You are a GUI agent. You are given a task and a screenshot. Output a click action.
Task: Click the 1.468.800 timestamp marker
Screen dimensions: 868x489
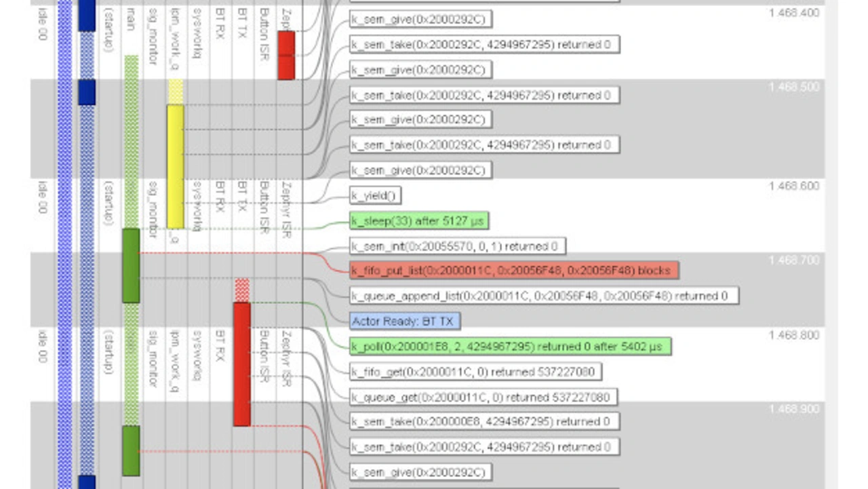pyautogui.click(x=793, y=335)
